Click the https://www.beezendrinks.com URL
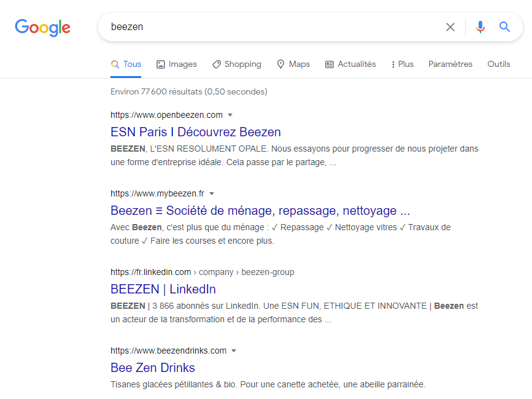 tap(168, 351)
